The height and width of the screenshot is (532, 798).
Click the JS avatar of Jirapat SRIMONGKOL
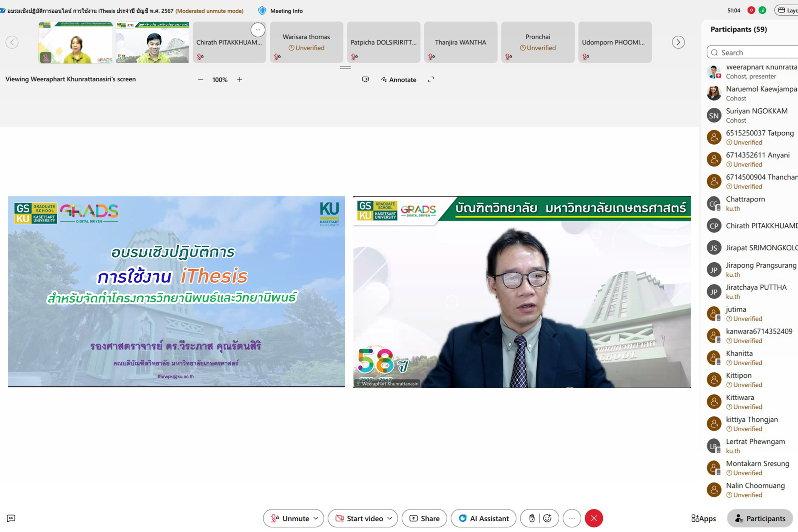coord(714,248)
